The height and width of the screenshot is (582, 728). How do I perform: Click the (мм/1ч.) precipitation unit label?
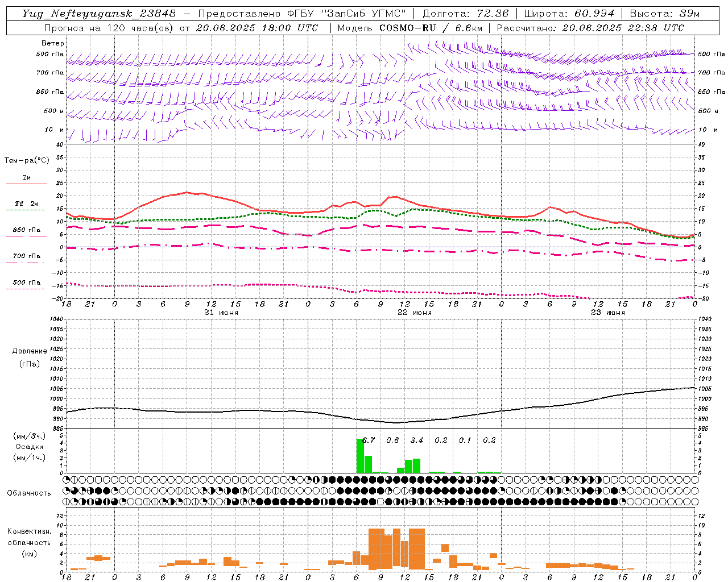pos(30,458)
